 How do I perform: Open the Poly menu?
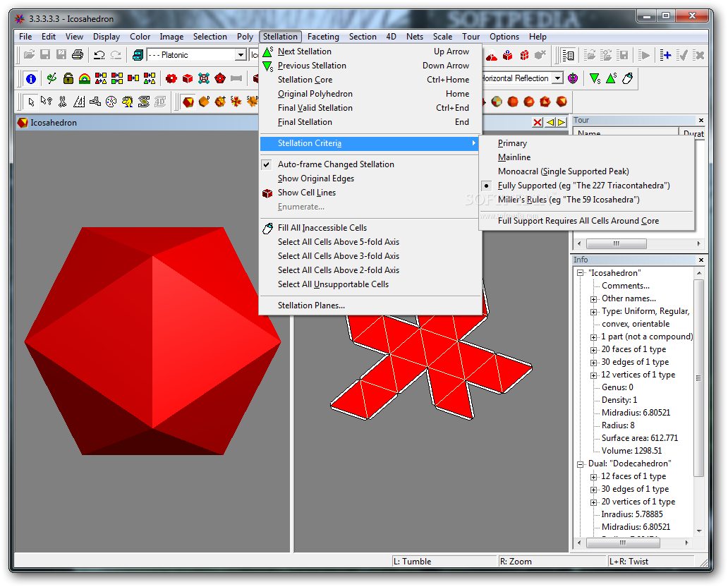click(x=245, y=37)
